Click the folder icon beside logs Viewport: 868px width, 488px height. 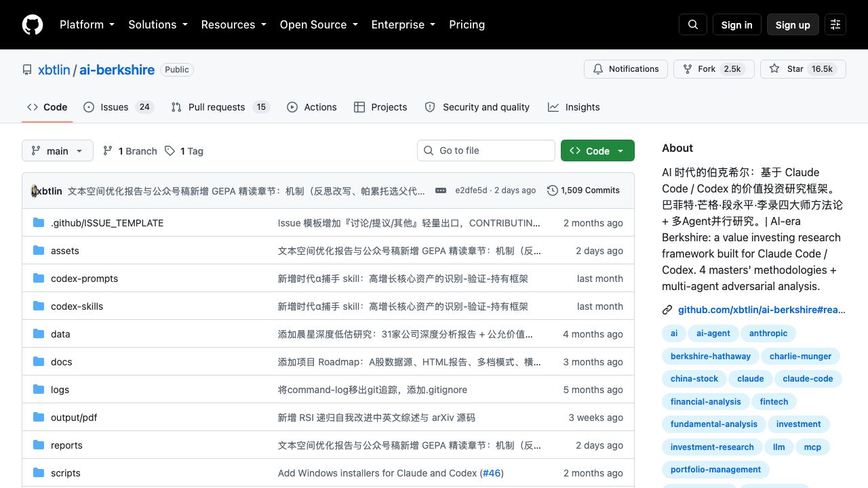tap(39, 389)
